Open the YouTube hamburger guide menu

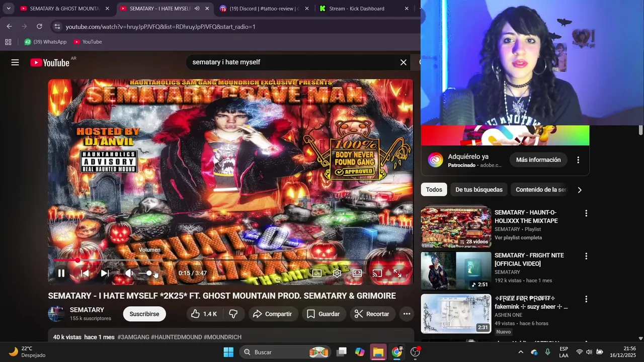(x=15, y=62)
